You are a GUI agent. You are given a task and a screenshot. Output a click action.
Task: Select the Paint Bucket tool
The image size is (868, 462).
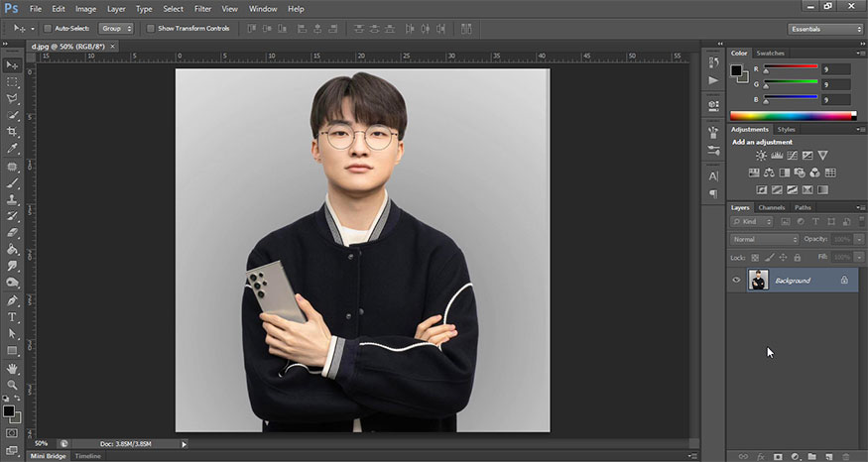12,250
